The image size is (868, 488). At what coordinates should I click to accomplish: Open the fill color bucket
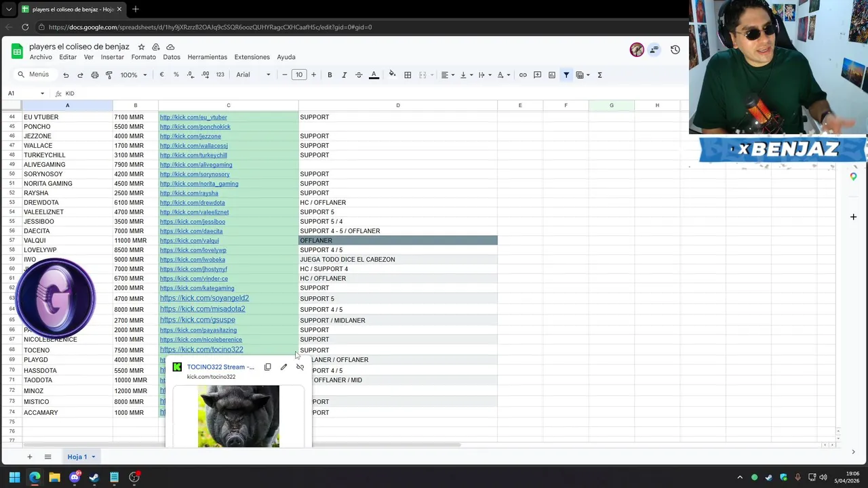click(x=392, y=75)
